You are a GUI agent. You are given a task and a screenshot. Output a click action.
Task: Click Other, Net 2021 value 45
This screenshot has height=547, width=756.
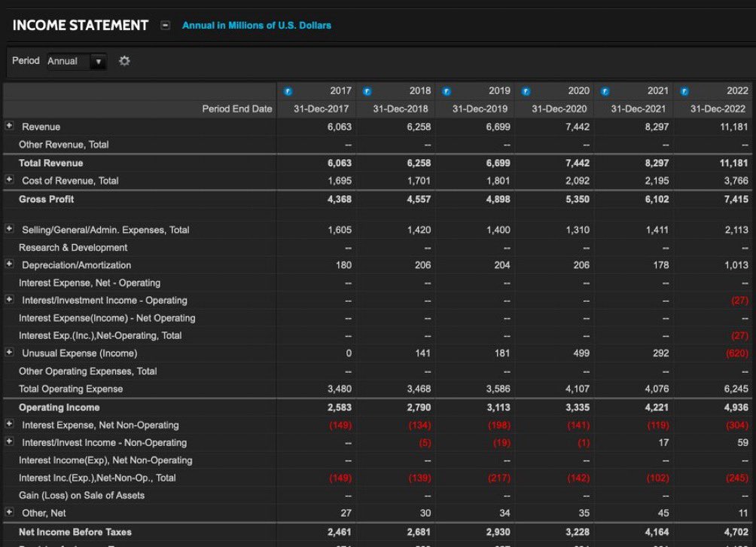(x=663, y=513)
